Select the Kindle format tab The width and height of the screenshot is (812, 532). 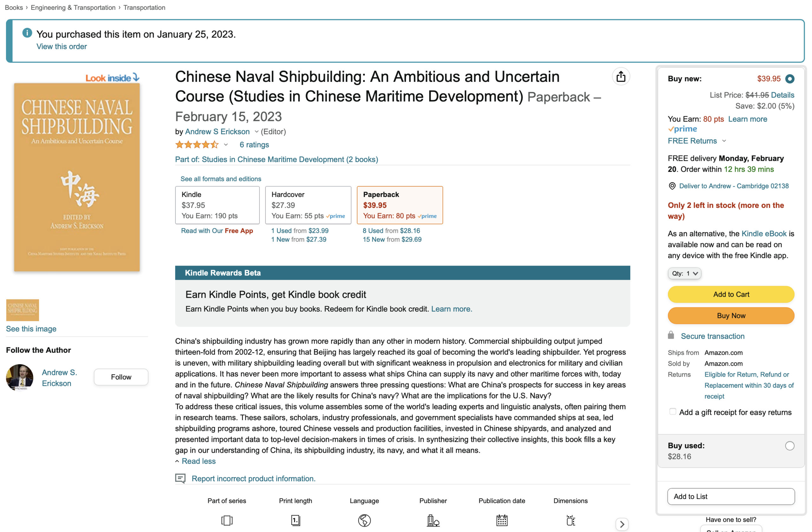click(x=217, y=205)
